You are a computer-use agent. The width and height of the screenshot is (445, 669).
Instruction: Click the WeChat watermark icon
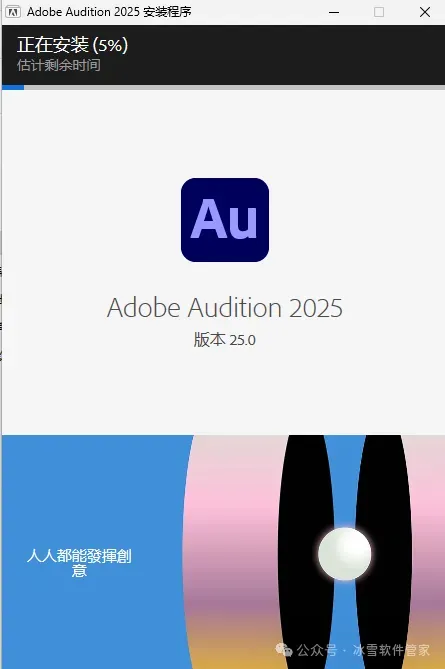pyautogui.click(x=284, y=650)
